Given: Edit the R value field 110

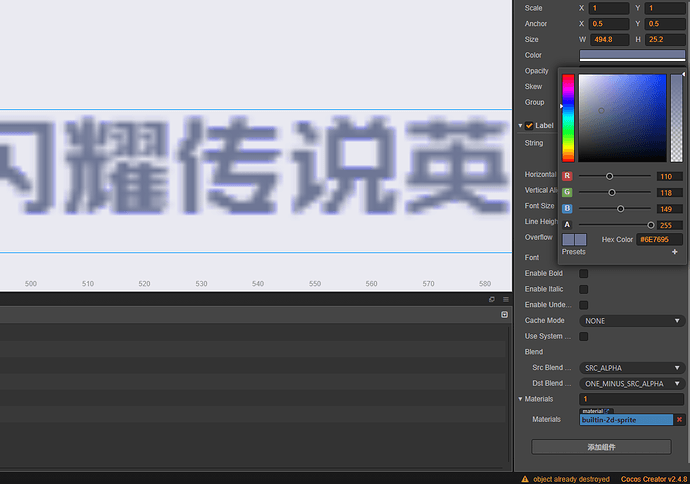Looking at the screenshot, I should (669, 176).
